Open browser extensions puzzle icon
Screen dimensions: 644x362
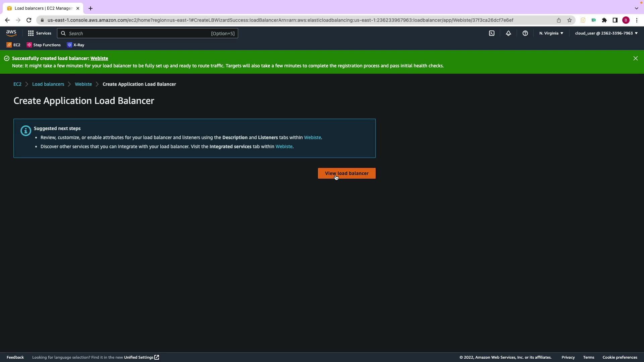click(x=604, y=20)
